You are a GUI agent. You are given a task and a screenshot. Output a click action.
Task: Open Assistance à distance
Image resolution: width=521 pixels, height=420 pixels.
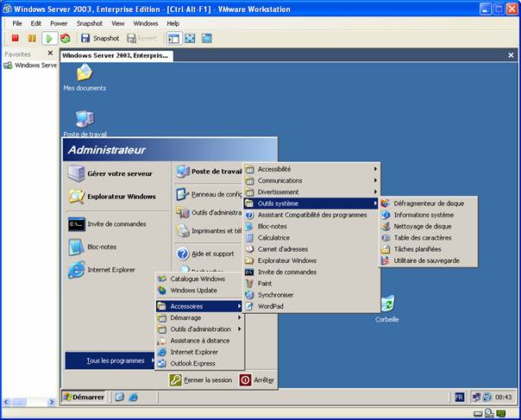(x=199, y=341)
